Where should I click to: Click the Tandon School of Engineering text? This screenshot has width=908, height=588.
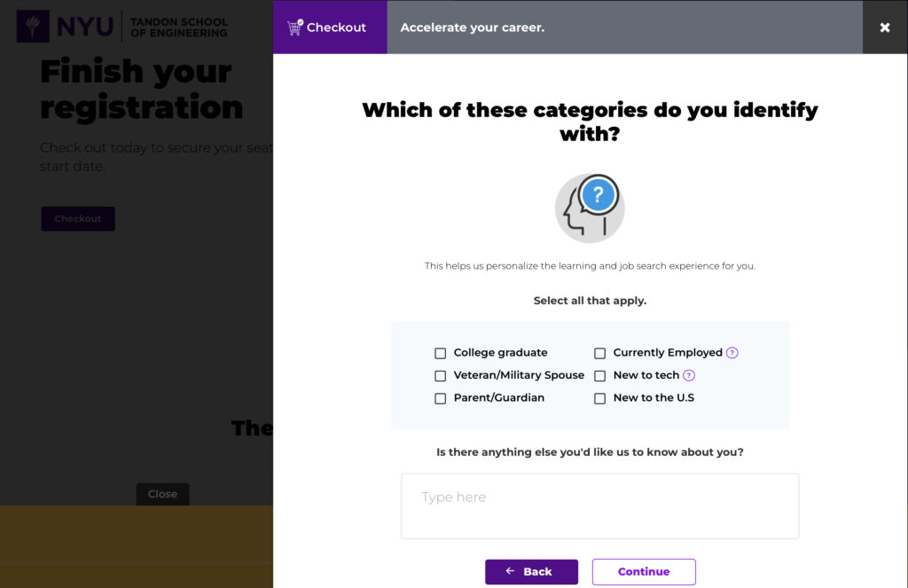178,27
